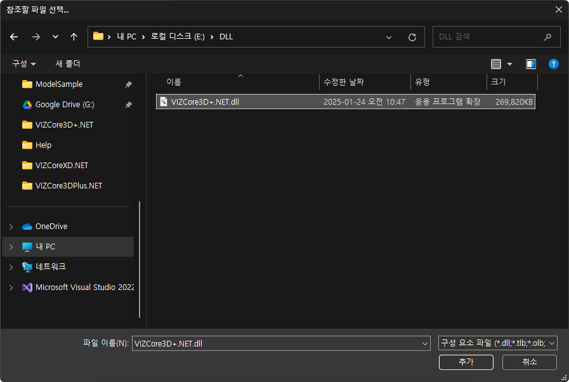
Task: Select Microsoft Visual Studio 2022 in the sidebar
Action: point(78,287)
